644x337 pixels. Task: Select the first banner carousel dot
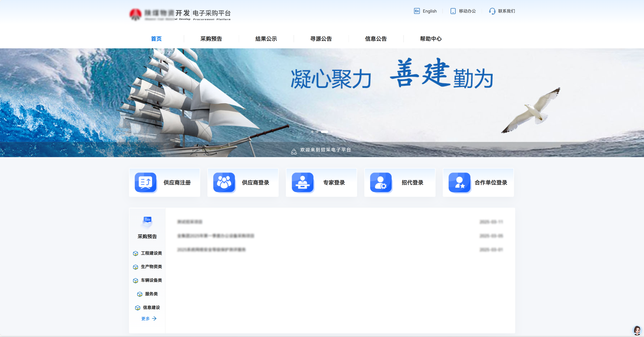point(312,132)
